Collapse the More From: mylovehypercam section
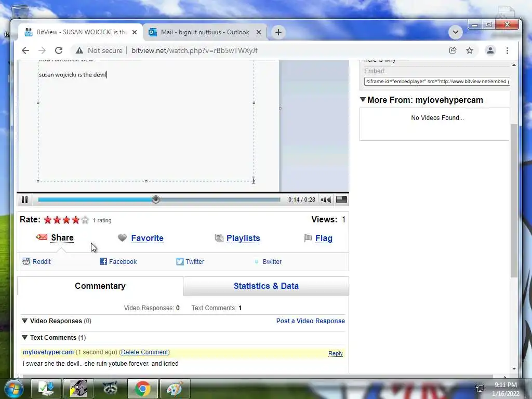532x399 pixels. point(363,99)
